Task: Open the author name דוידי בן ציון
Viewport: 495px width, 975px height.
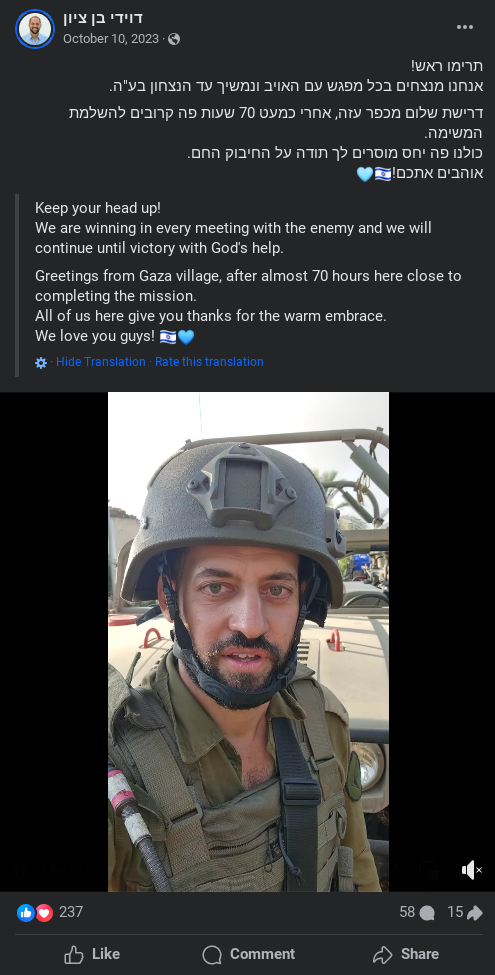Action: [x=103, y=18]
